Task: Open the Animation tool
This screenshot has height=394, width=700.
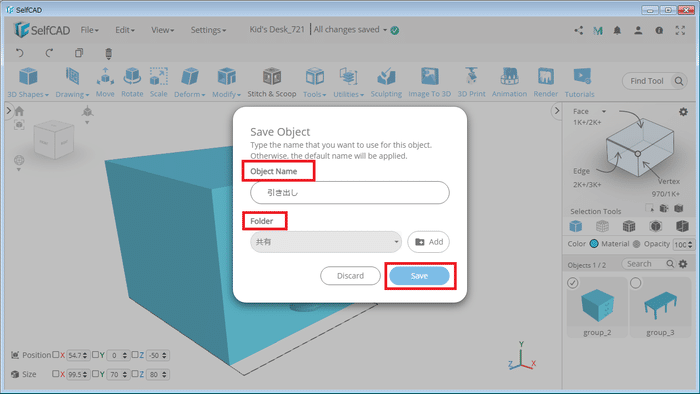Action: [509, 83]
